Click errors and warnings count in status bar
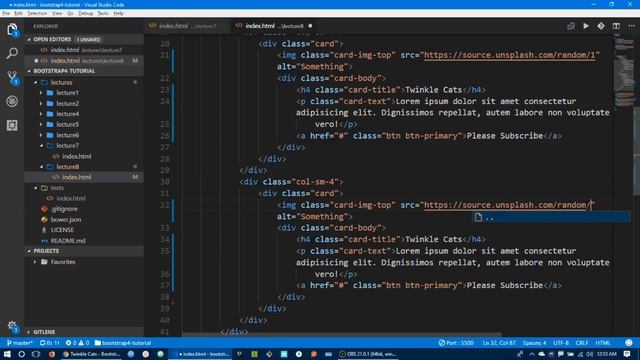 [78, 343]
